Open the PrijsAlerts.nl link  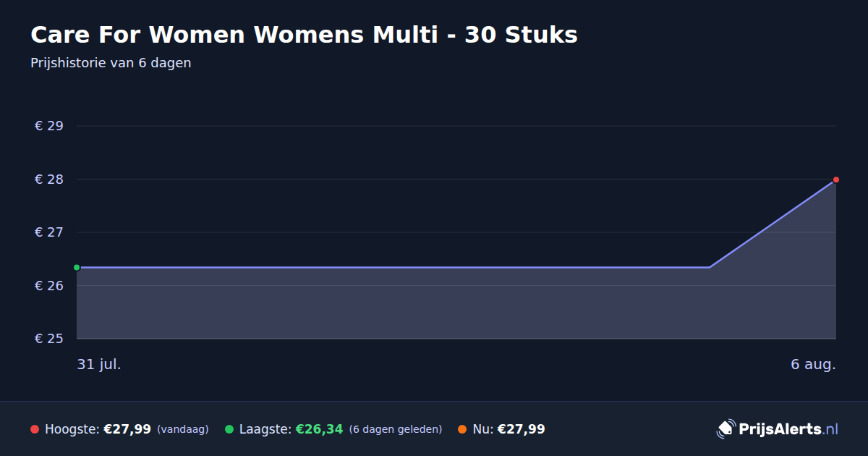tap(788, 429)
